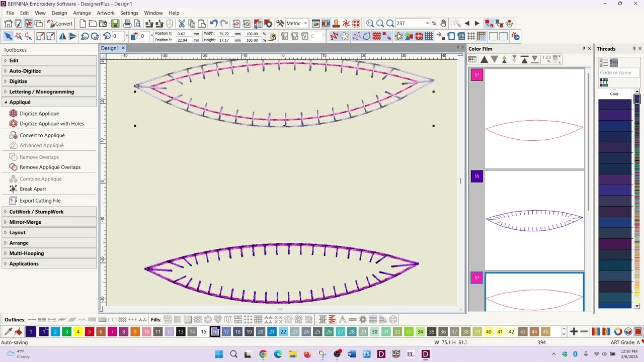Expand the Lettering / Monogramming toolbox
Screen dimensions: 644x362
(x=49, y=92)
